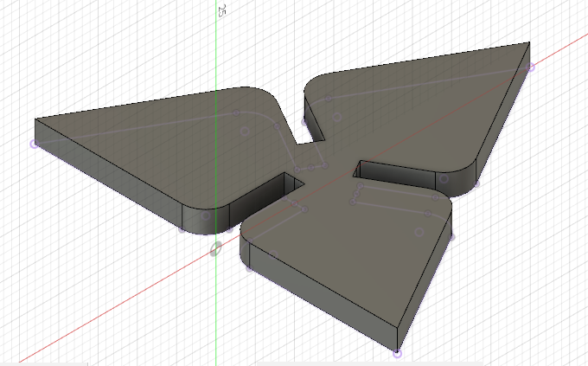Select the sketch point at the bottom wing tip
The height and width of the screenshot is (366, 588).
397,353
